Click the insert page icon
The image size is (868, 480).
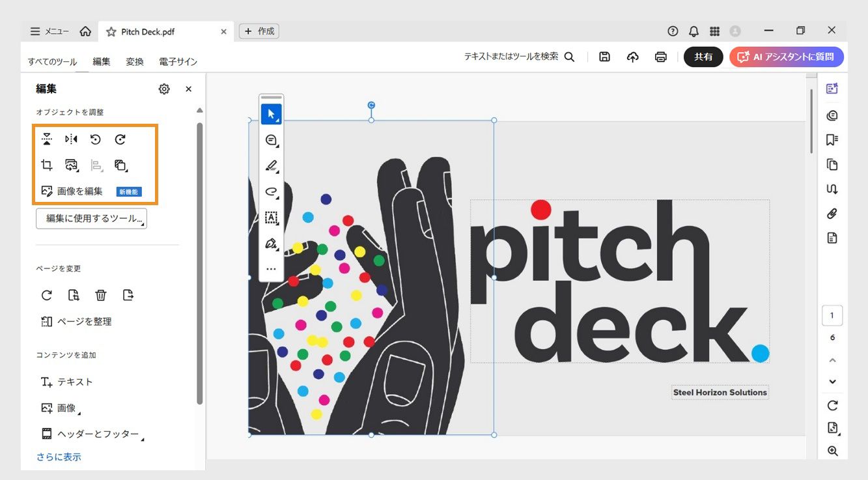(x=74, y=296)
